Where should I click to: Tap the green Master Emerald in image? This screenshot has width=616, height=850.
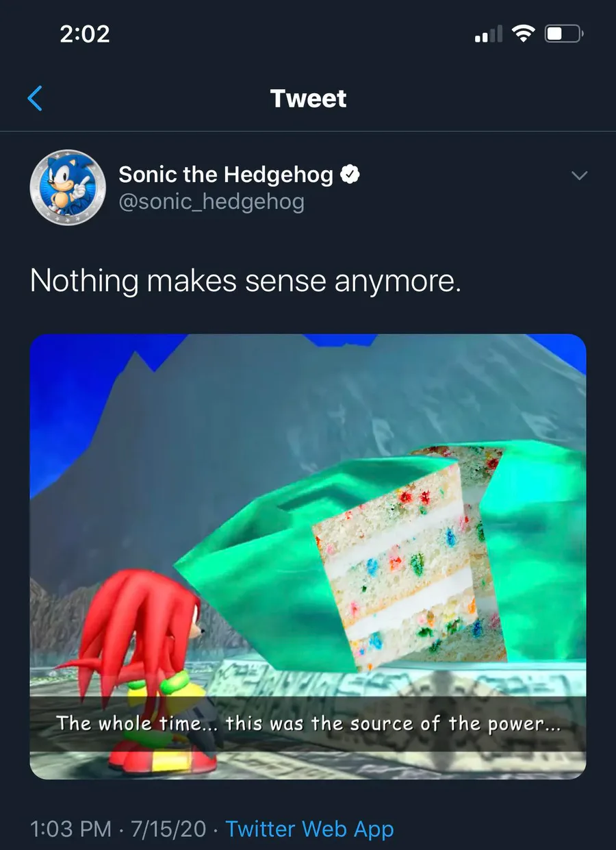[x=383, y=556]
